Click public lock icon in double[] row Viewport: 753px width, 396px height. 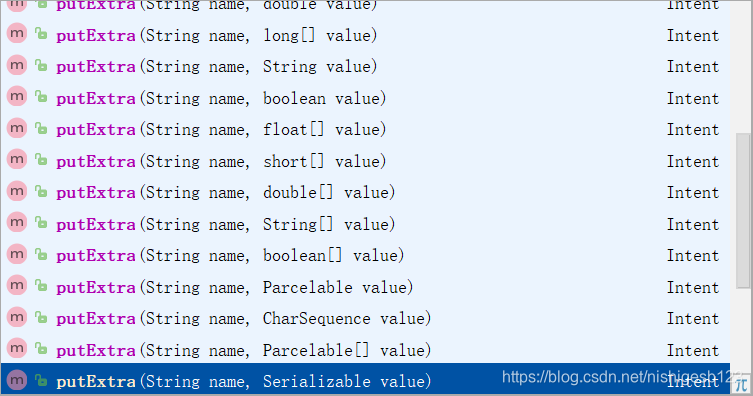coord(41,191)
